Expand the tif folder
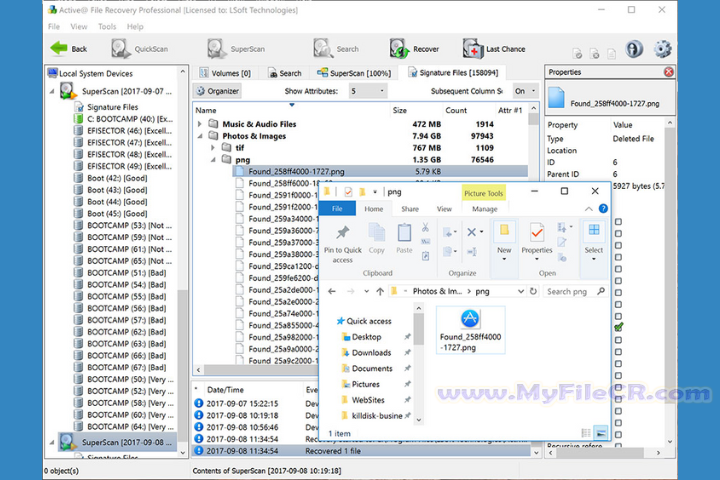The image size is (720, 480). coord(213,147)
